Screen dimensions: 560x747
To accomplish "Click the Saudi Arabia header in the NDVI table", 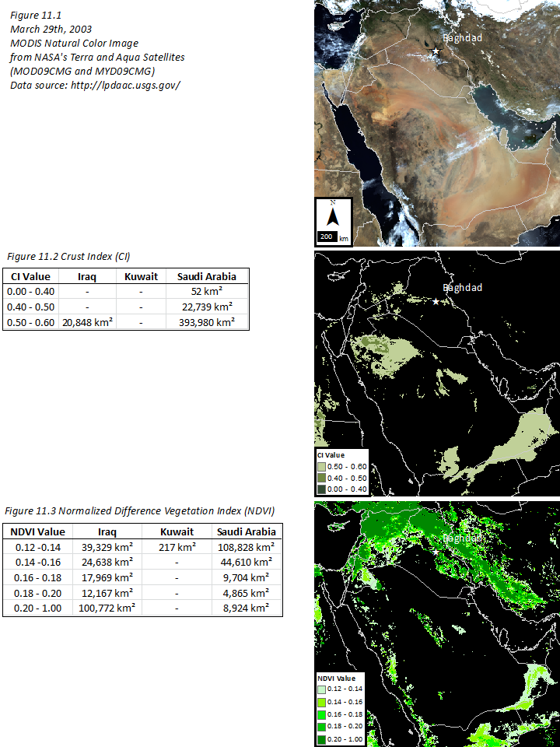I will coord(247,531).
